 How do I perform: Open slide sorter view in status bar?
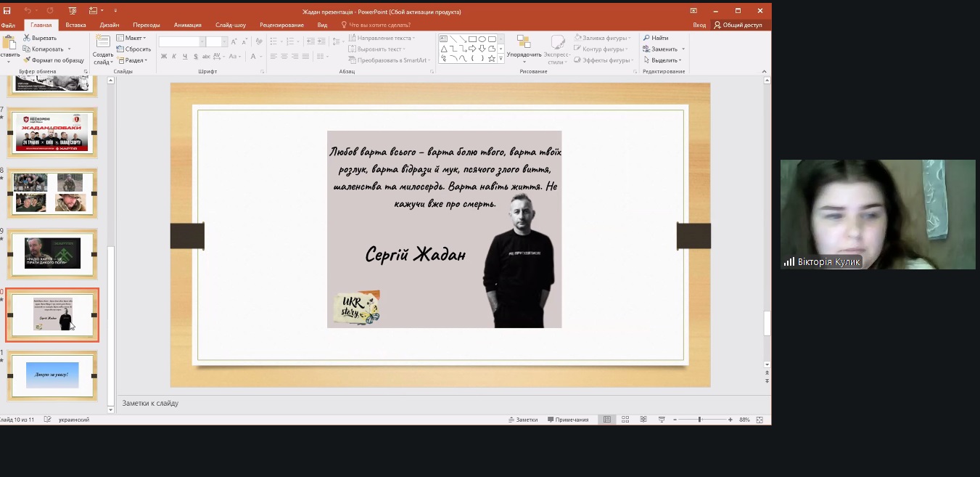(625, 420)
